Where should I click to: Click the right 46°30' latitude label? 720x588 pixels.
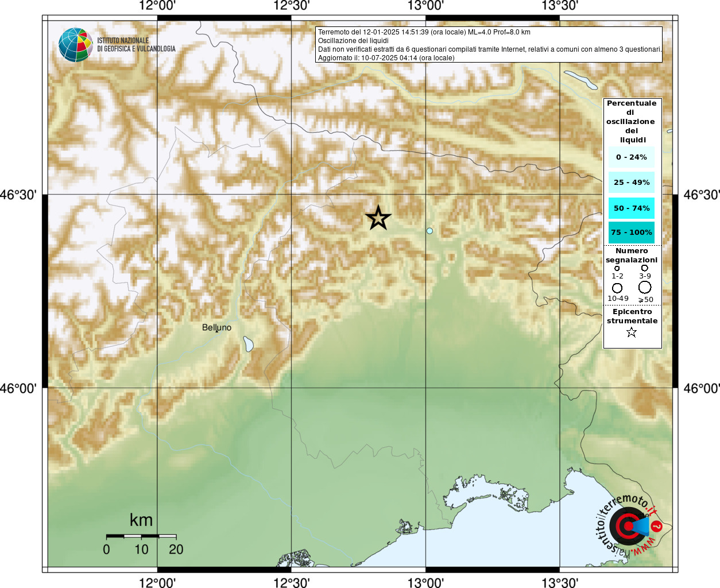(x=702, y=195)
